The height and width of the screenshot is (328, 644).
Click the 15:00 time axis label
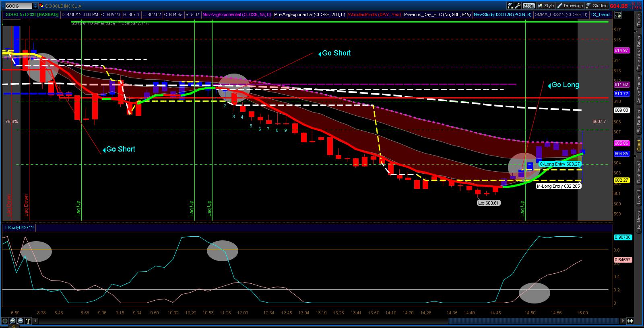582,313
